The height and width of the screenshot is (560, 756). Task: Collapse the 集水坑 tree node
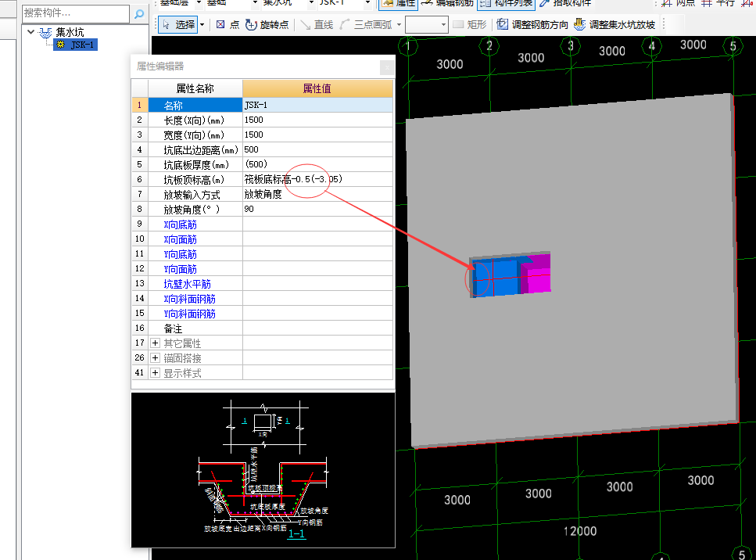click(30, 32)
